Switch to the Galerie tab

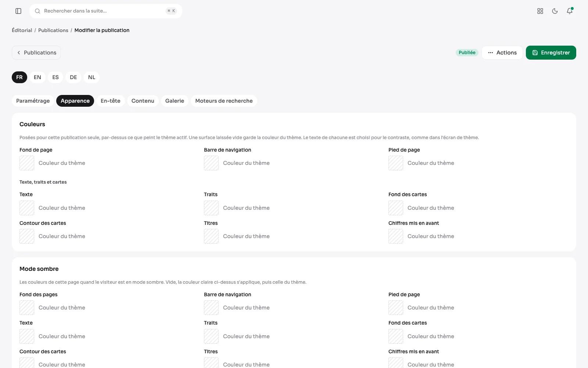tap(175, 101)
